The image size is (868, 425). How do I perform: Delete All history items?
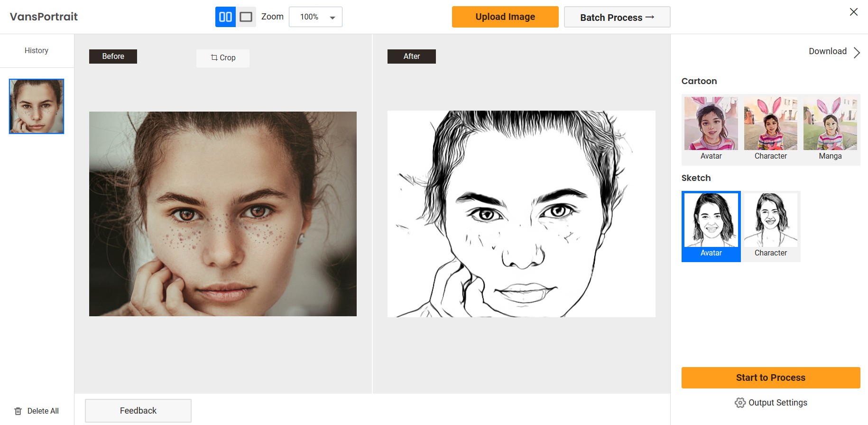[x=37, y=411]
